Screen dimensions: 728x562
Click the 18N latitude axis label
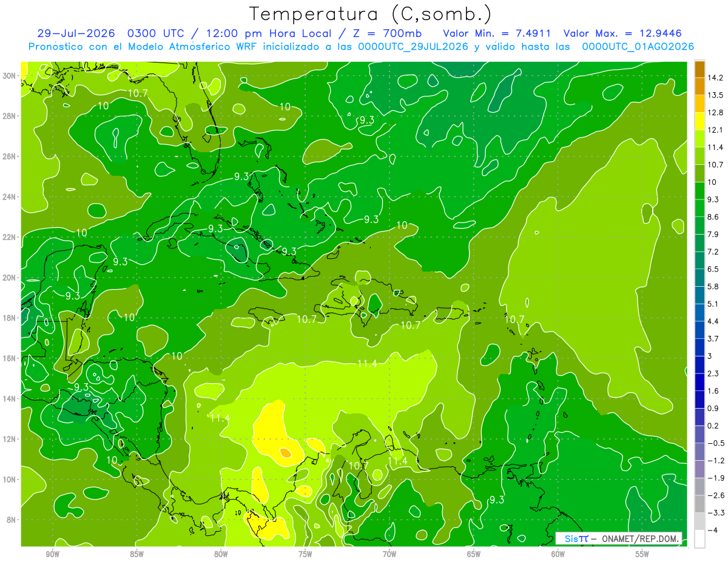coord(10,318)
